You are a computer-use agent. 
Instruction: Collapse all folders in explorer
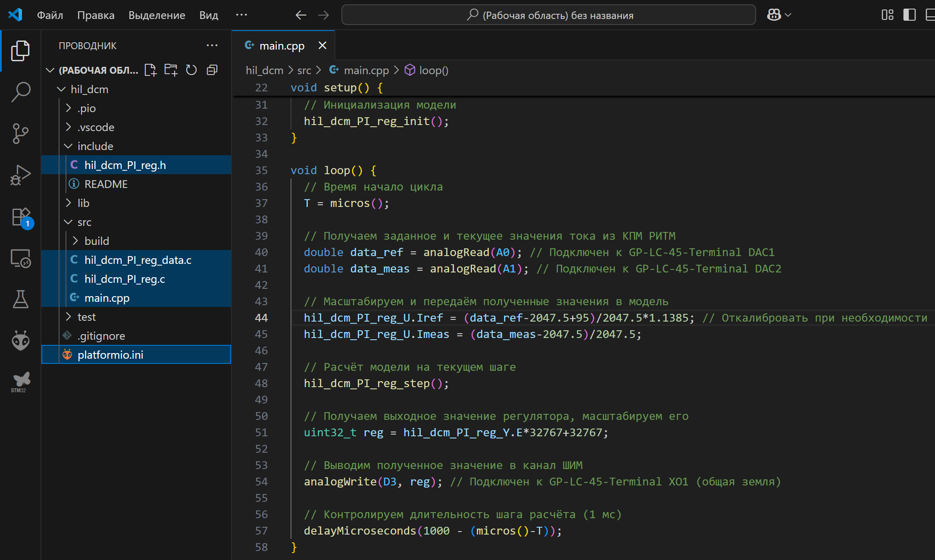[x=212, y=70]
